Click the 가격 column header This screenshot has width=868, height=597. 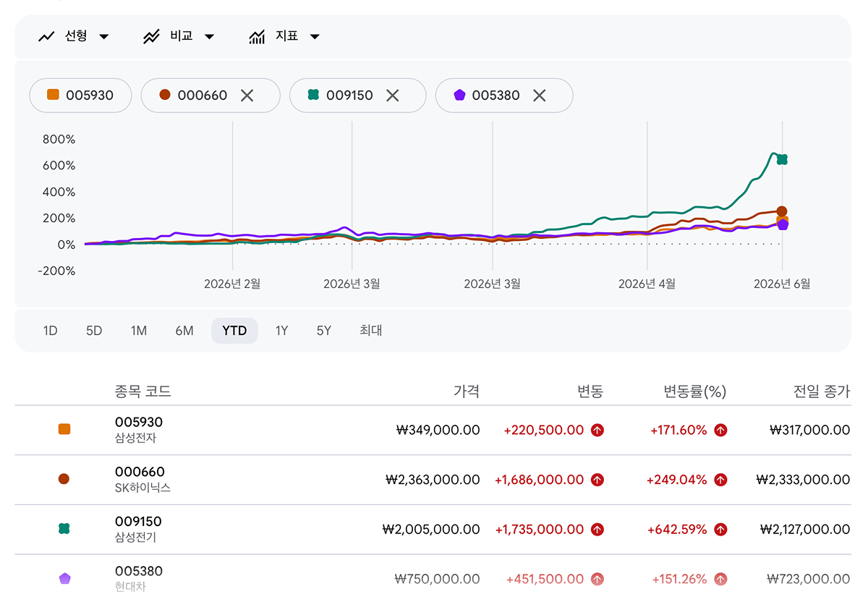[x=467, y=391]
